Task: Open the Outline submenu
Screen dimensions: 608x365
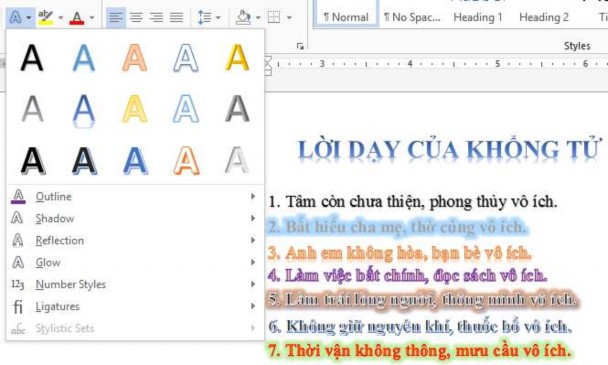Action: coord(135,197)
